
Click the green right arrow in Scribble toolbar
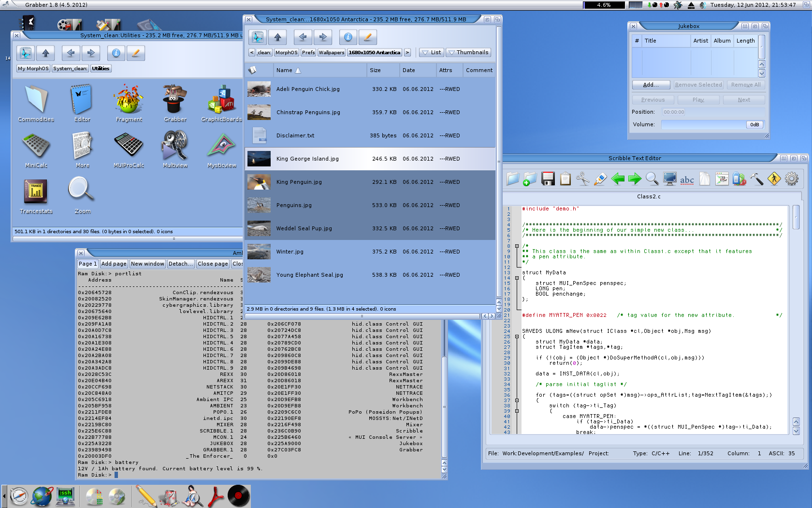coord(635,179)
